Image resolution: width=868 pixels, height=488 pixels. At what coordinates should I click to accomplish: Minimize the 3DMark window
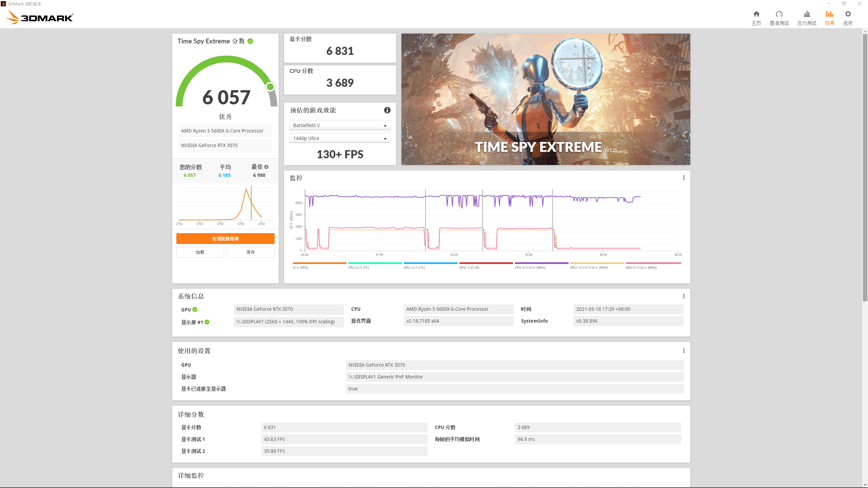[x=829, y=4]
